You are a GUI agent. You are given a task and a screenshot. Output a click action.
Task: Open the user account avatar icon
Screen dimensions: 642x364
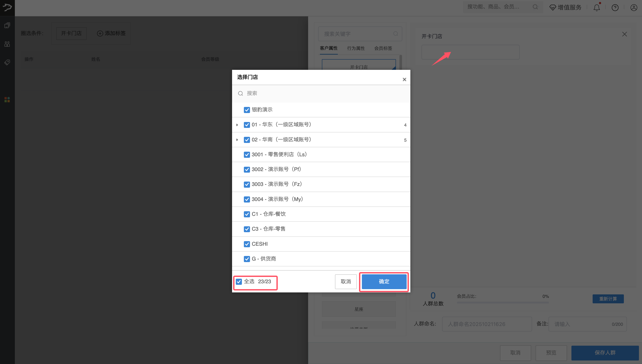coord(633,7)
